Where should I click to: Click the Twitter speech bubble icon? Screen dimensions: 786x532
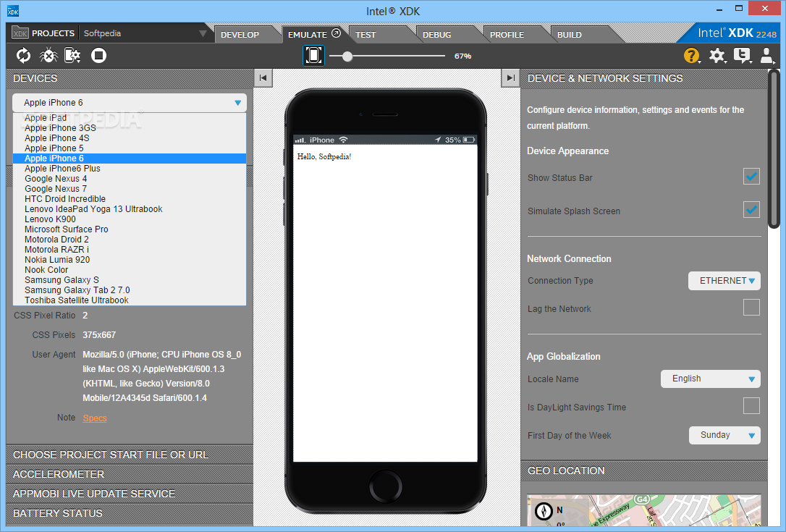(742, 56)
